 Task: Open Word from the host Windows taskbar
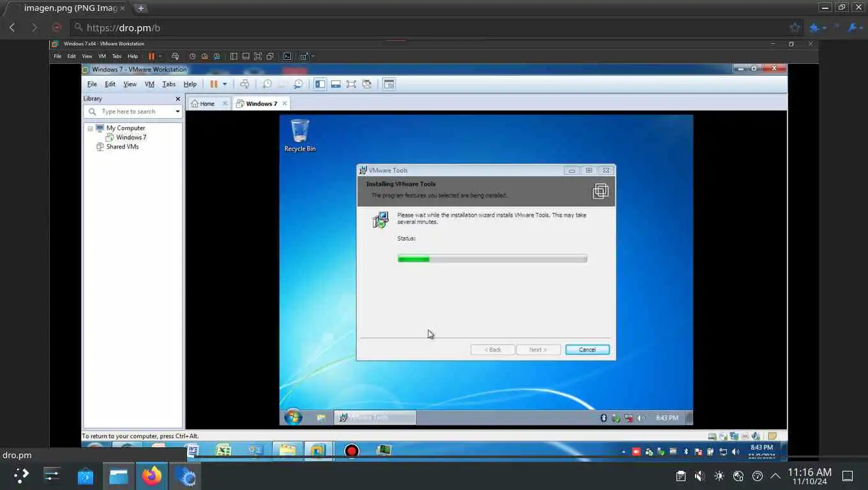(193, 450)
